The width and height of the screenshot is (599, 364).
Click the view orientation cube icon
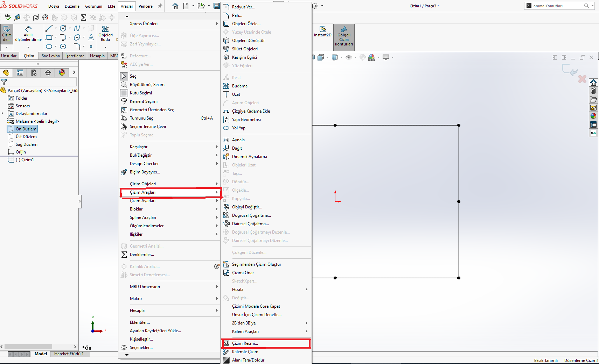coord(320,57)
